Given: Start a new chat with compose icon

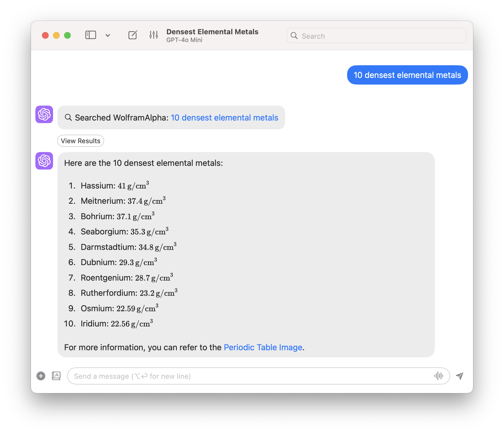Looking at the screenshot, I should [133, 35].
